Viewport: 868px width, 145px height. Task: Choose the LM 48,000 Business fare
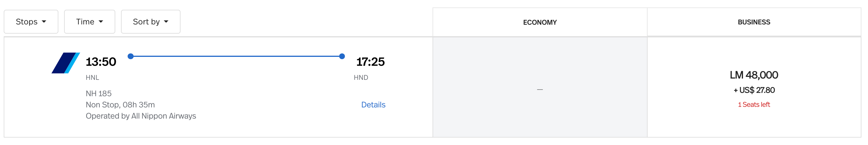(754, 75)
